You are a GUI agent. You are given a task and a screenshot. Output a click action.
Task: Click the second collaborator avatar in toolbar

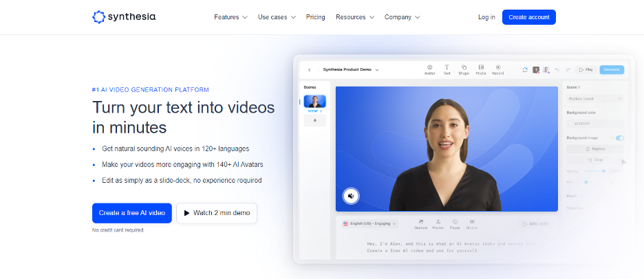pyautogui.click(x=546, y=70)
